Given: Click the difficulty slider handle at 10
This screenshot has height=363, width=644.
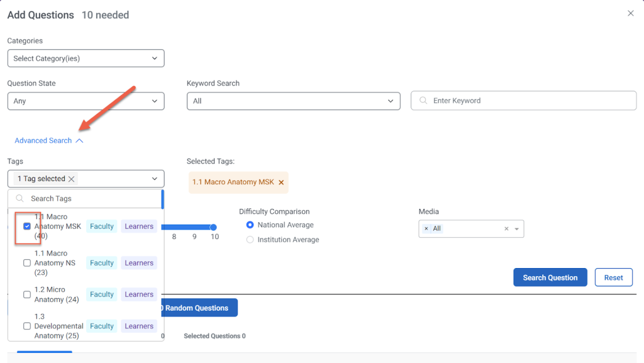Looking at the screenshot, I should [214, 227].
